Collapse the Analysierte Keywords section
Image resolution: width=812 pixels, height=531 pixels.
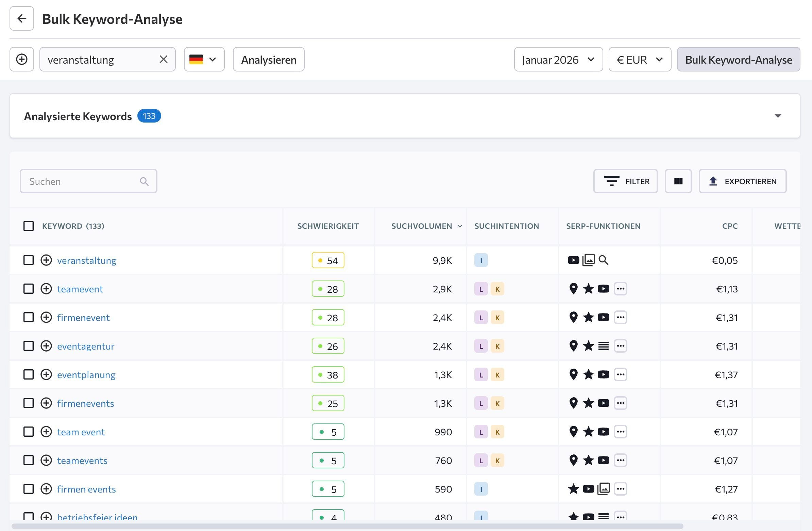tap(778, 116)
